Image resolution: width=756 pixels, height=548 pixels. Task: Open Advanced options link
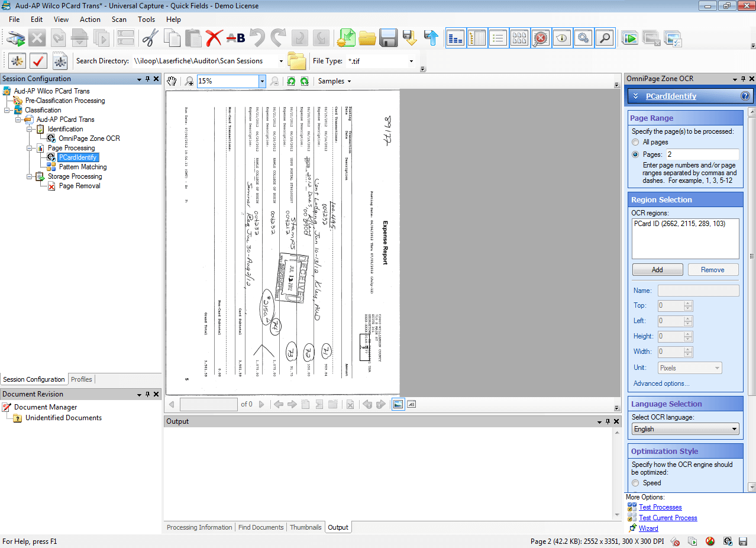(x=661, y=383)
